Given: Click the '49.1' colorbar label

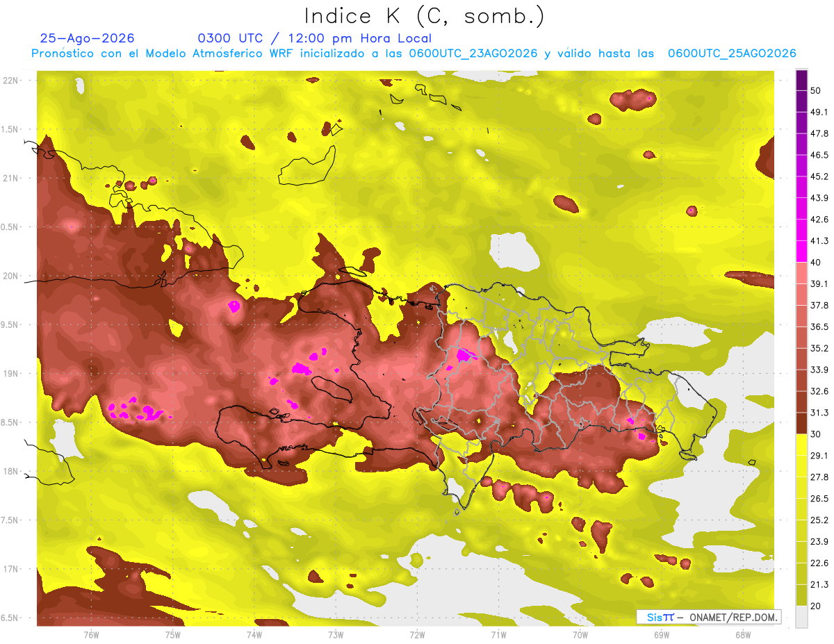Looking at the screenshot, I should (819, 112).
